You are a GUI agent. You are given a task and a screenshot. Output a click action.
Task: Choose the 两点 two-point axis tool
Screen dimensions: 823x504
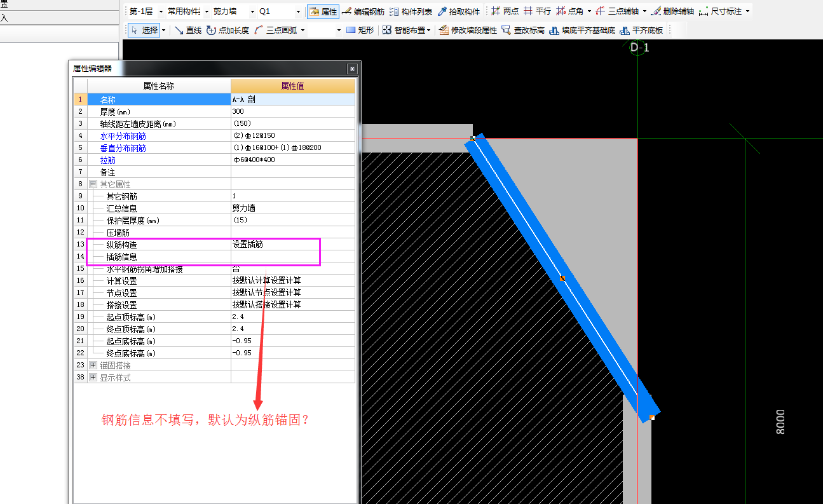click(x=505, y=11)
